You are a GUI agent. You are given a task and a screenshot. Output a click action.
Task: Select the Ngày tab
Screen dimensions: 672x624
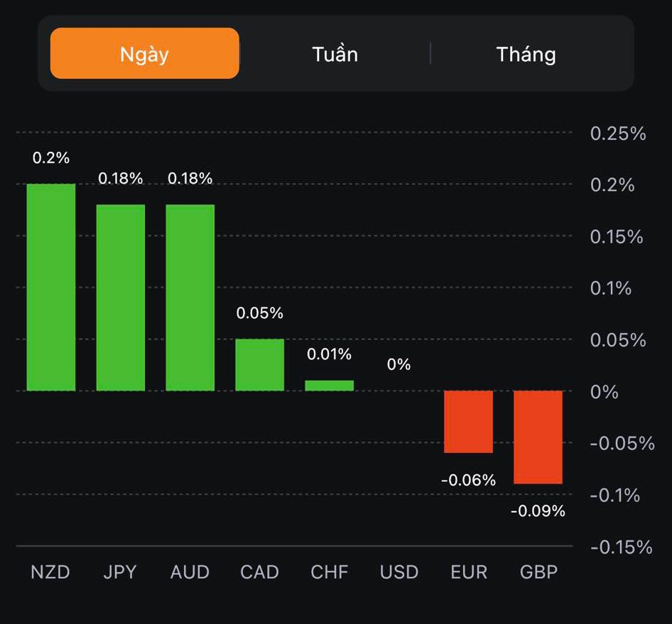point(144,54)
